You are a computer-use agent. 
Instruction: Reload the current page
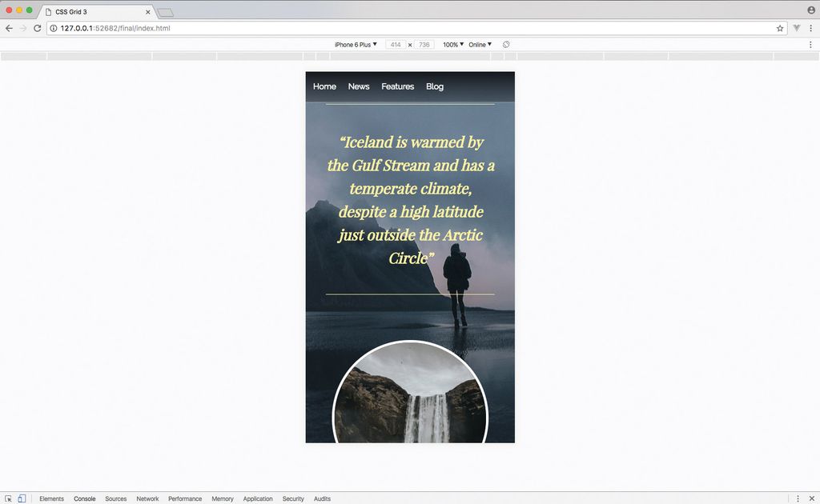(x=37, y=27)
